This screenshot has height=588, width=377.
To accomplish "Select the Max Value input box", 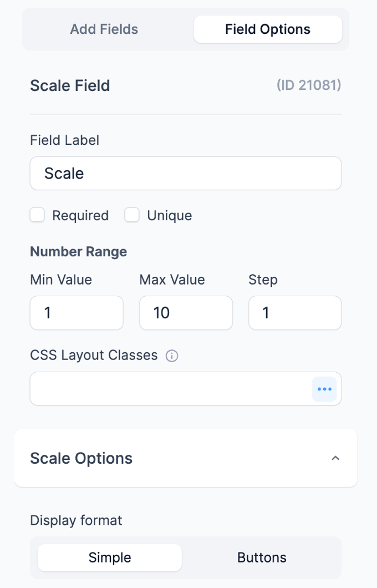I will coord(186,313).
